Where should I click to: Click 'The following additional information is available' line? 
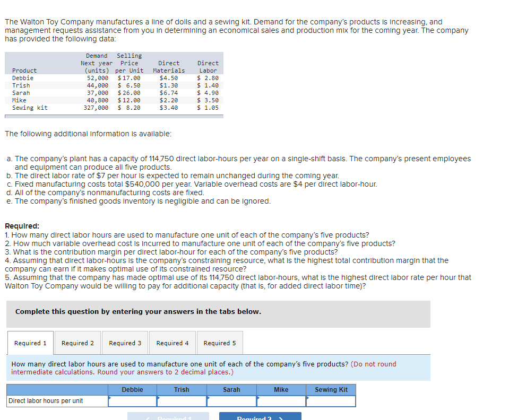click(x=88, y=134)
